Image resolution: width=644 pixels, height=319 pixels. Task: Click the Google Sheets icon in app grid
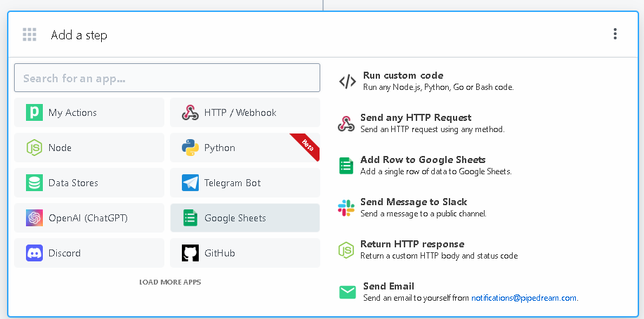(x=190, y=218)
